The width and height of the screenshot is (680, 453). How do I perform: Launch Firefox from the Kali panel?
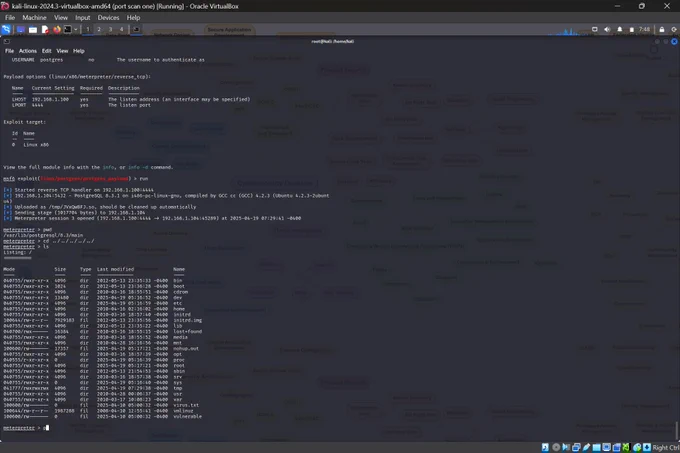click(x=57, y=29)
